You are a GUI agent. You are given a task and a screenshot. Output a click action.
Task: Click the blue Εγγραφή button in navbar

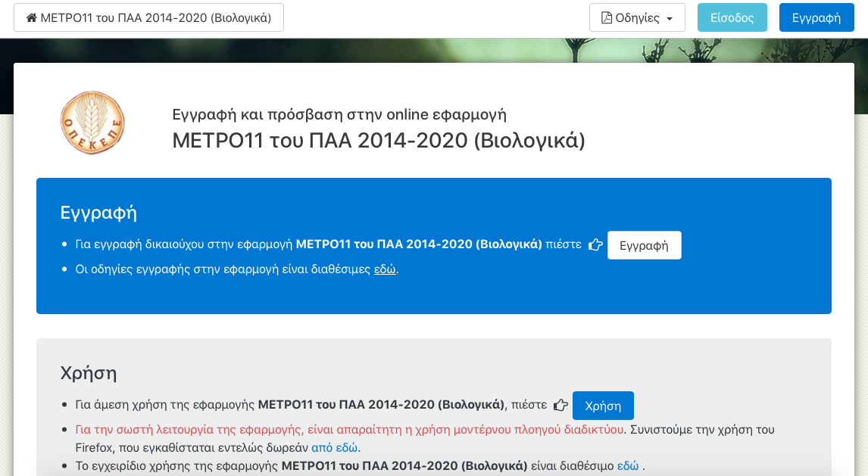(816, 17)
